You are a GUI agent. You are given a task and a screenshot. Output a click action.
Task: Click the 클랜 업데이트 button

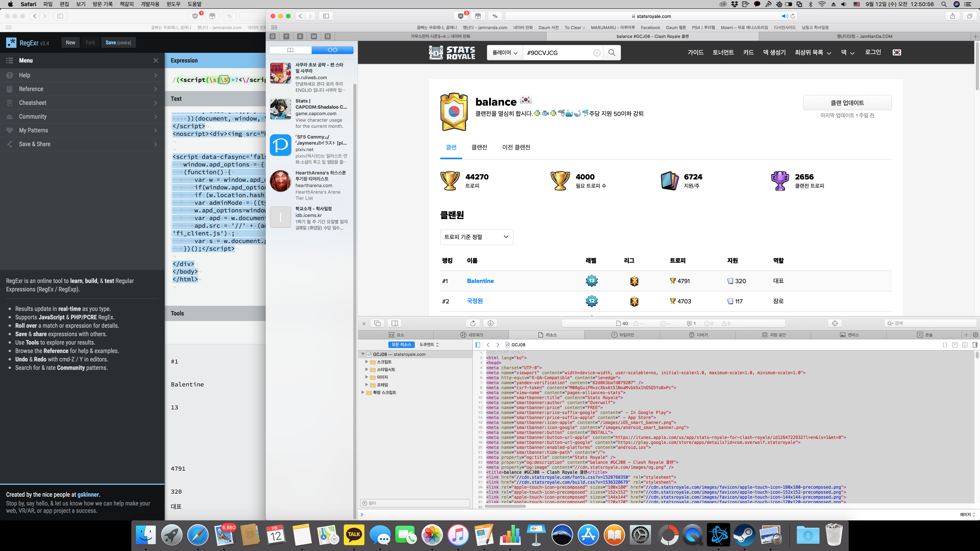click(847, 103)
